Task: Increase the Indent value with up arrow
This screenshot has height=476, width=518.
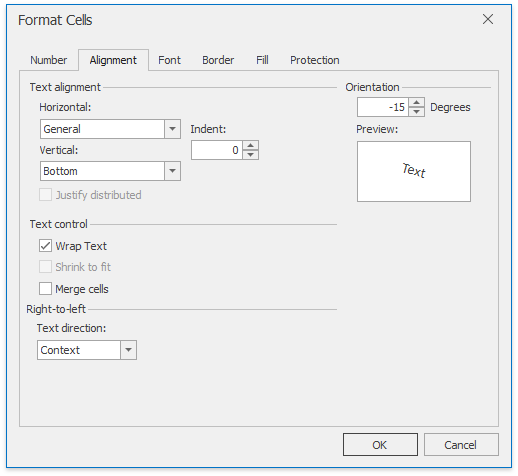Action: point(251,145)
